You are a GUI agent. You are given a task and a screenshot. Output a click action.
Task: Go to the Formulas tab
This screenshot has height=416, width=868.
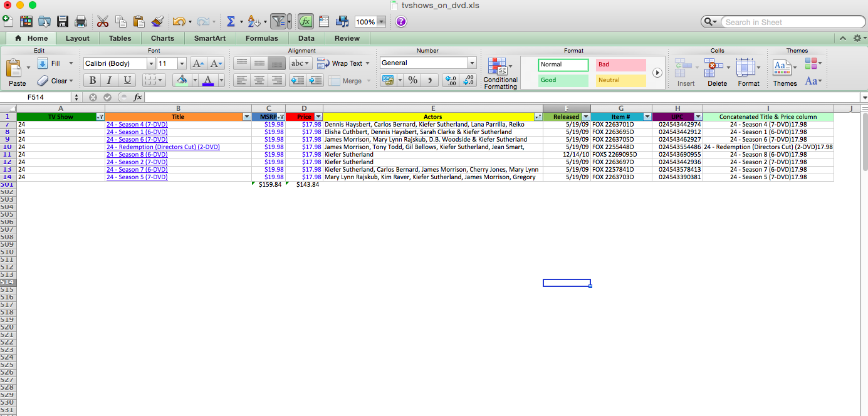pyautogui.click(x=262, y=38)
